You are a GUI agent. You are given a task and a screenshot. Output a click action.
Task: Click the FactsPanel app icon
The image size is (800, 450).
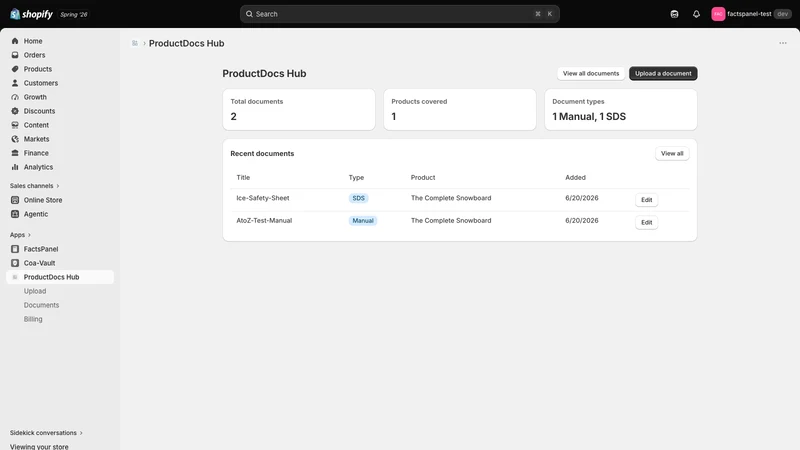pos(15,249)
